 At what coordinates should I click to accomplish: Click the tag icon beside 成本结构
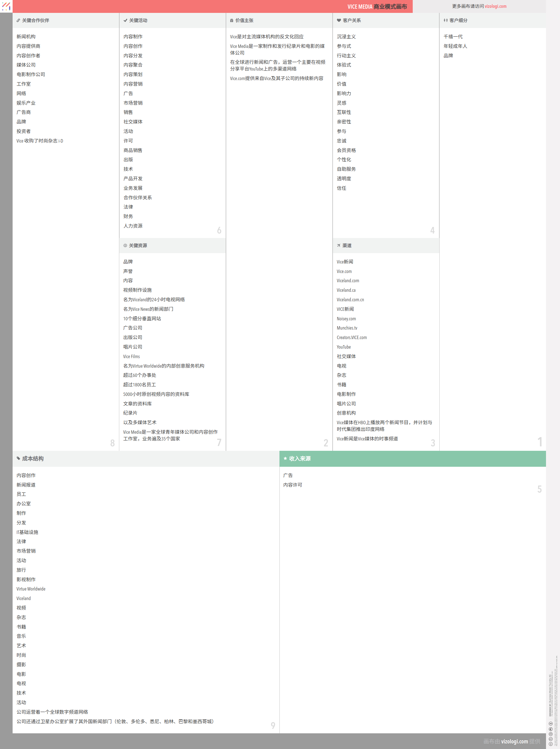(x=18, y=458)
